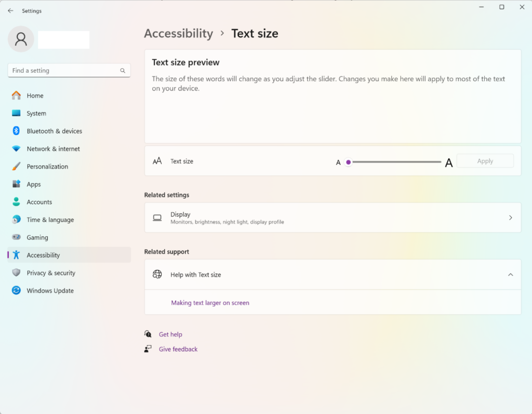The image size is (532, 414).
Task: Click the Get help link
Action: (170, 334)
